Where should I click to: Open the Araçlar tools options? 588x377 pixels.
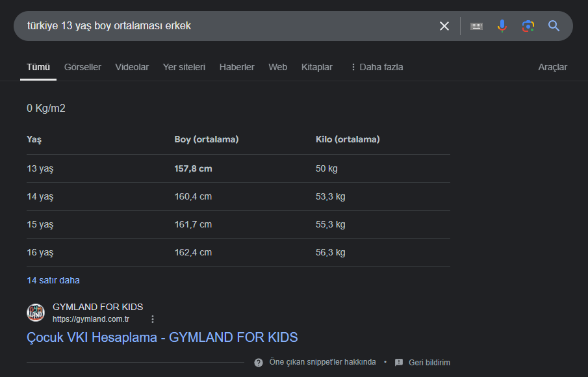tap(552, 67)
